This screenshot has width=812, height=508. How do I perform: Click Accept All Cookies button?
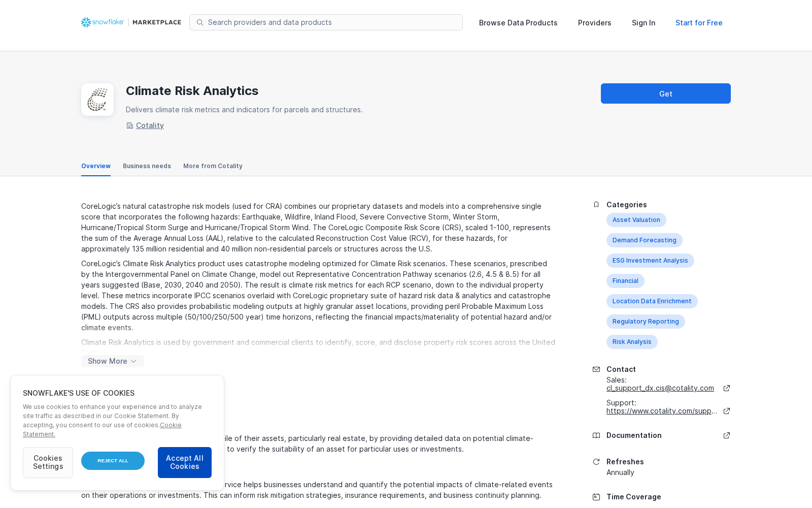coord(185,462)
